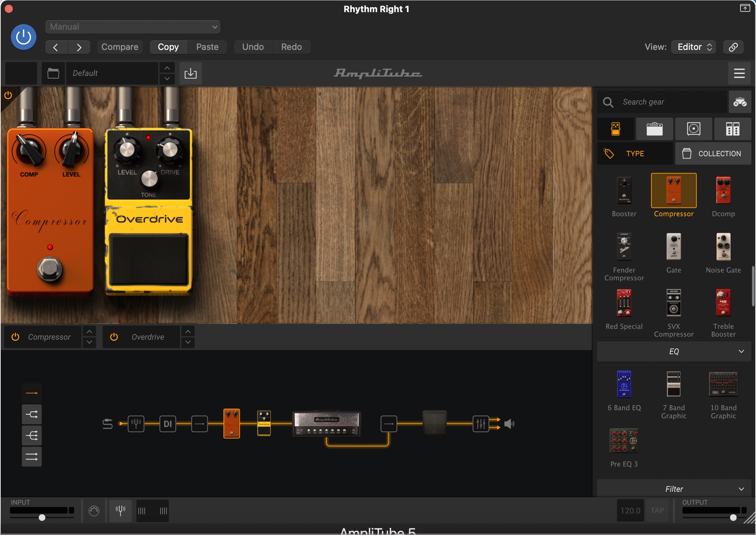Open the preset browser folder icon
This screenshot has width=756, height=535.
tap(53, 73)
